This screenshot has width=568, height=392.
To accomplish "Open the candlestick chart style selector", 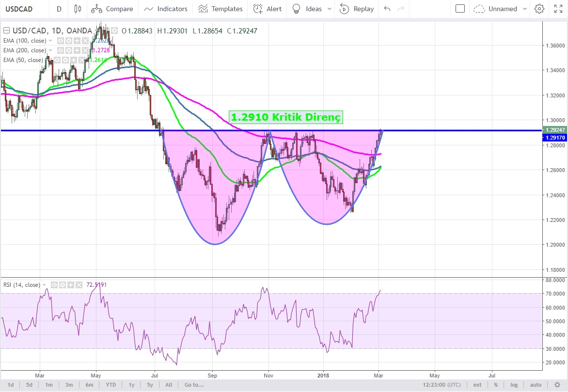I will click(78, 9).
